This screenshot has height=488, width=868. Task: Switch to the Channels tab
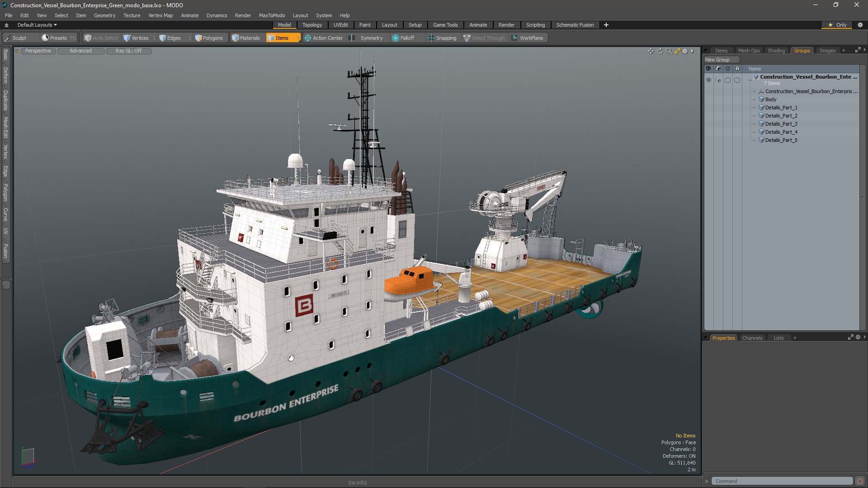(752, 338)
